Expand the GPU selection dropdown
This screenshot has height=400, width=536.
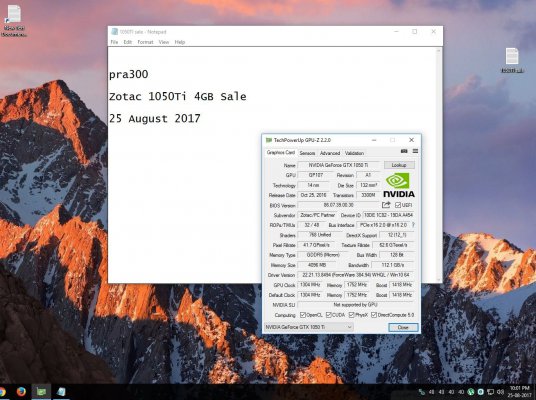(308, 327)
